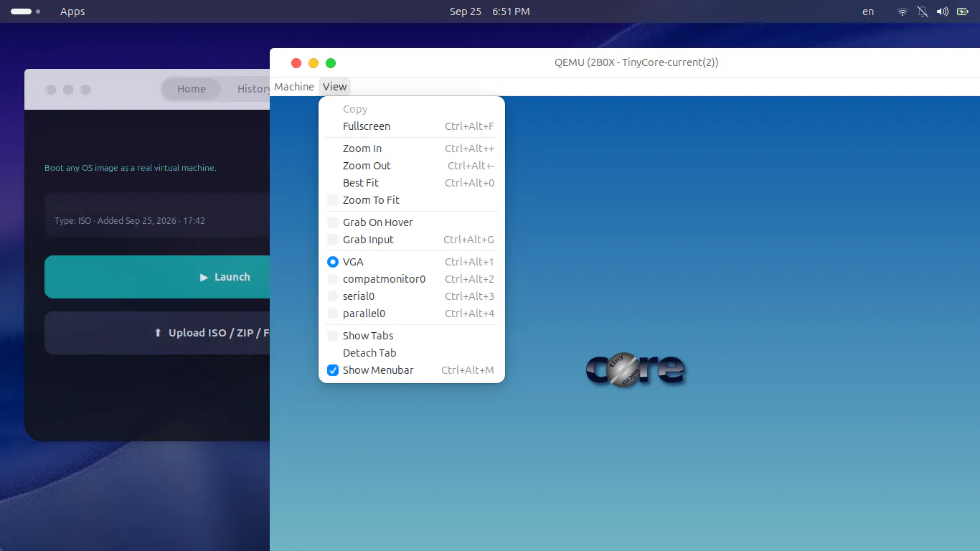Choose Zoom Out from the View menu
This screenshot has width=980, height=551.
click(x=412, y=166)
